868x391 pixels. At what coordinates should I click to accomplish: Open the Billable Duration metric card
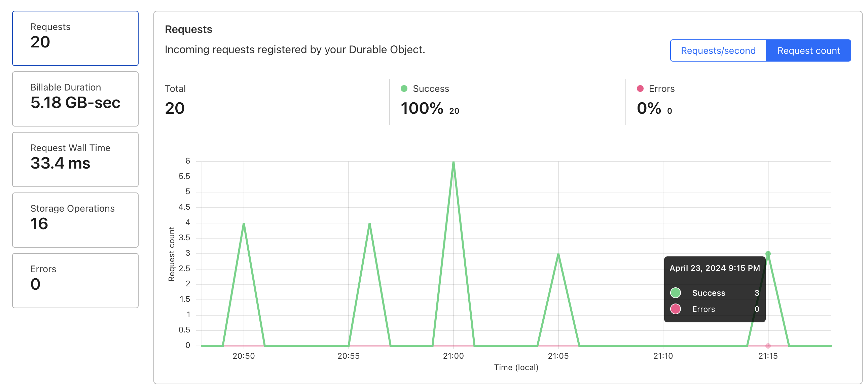75,99
